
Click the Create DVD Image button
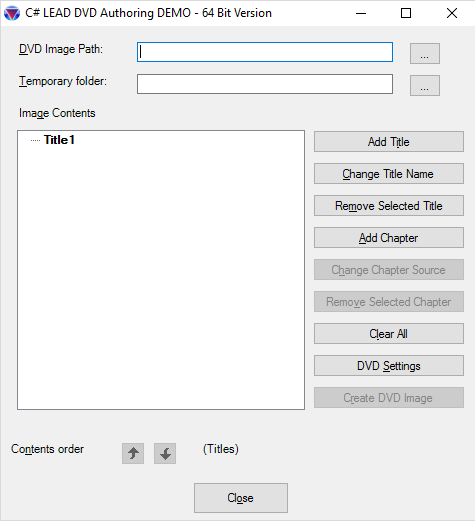[389, 398]
